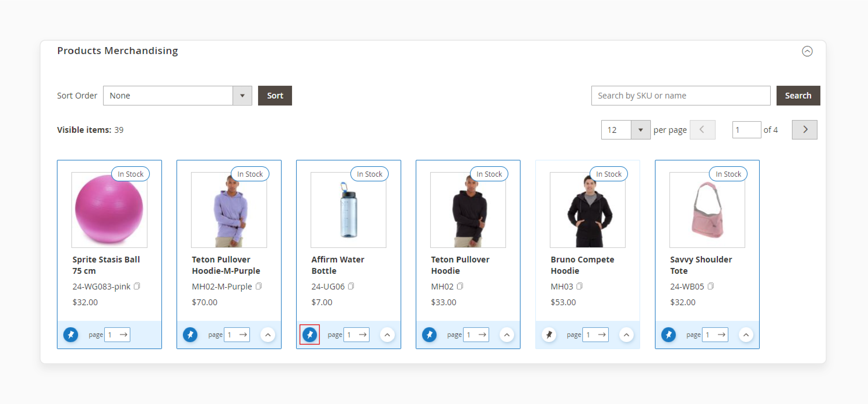
Task: Move MH02 Teton Pullover Hoodie to top
Action: point(507,335)
